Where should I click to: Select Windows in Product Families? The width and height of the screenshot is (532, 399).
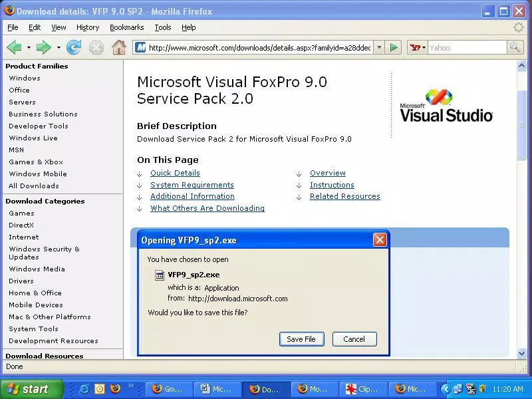[x=25, y=78]
